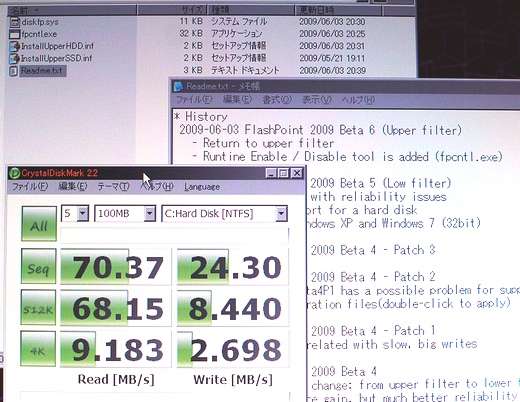Open Notepad 書式(O) menu
520x402 pixels.
click(277, 99)
